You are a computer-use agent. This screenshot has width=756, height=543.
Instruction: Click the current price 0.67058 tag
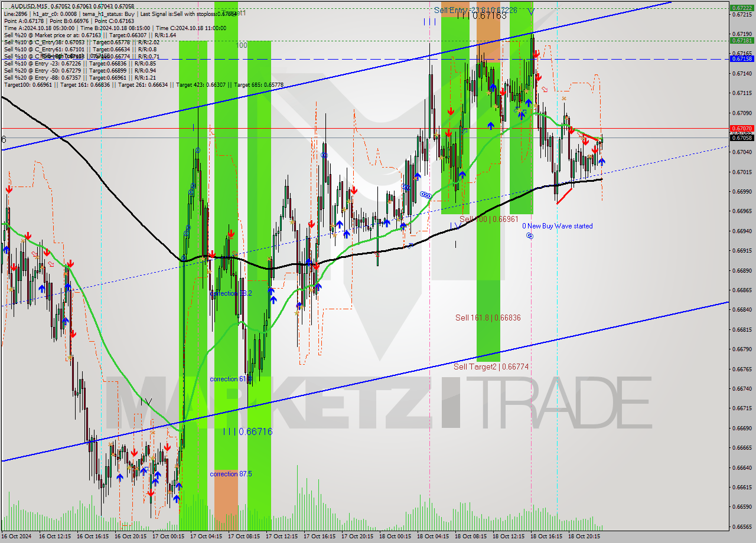(x=741, y=138)
